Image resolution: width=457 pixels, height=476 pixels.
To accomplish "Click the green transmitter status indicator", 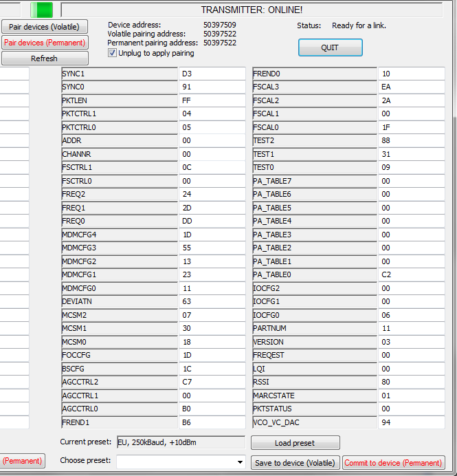I will (x=41, y=10).
